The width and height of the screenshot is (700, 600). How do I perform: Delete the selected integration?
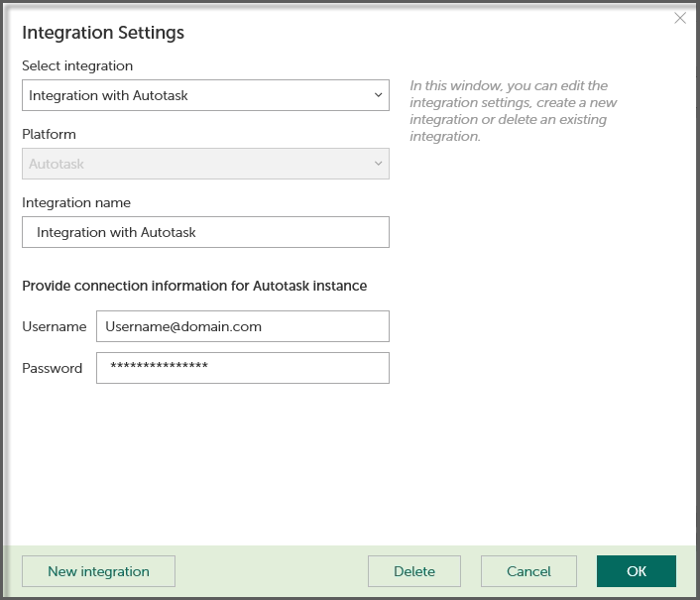click(414, 571)
